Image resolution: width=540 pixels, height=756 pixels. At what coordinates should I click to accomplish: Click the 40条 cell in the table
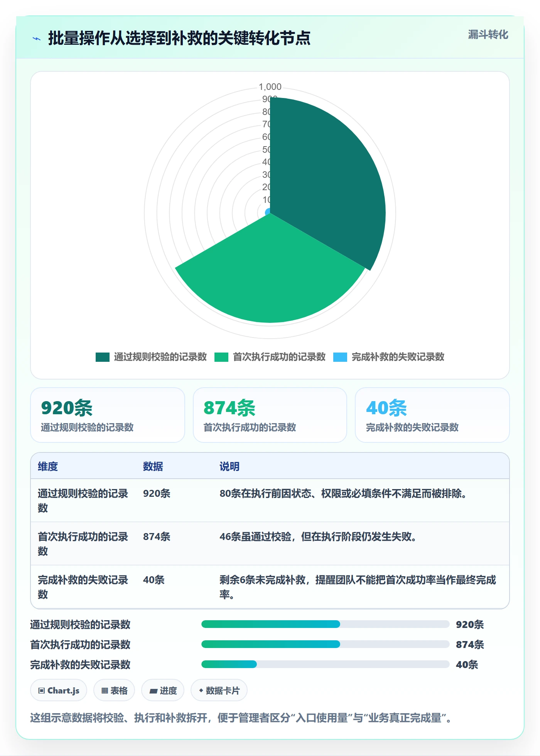tap(154, 580)
